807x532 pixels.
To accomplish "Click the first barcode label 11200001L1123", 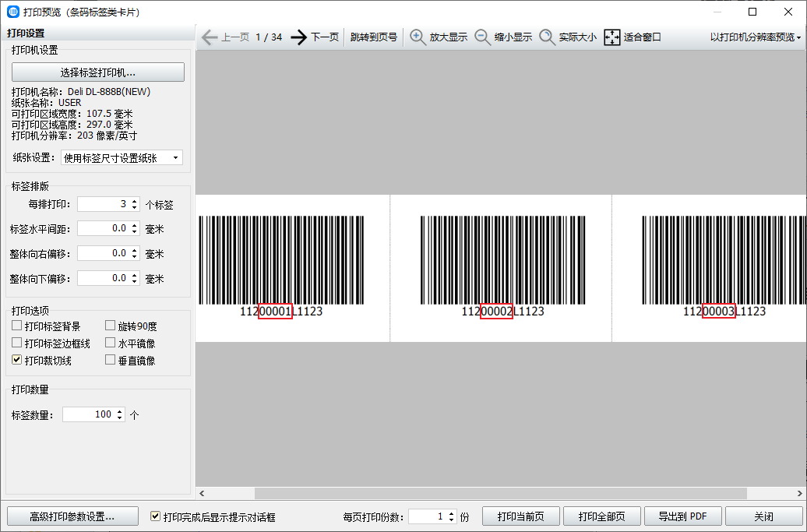I will point(281,267).
